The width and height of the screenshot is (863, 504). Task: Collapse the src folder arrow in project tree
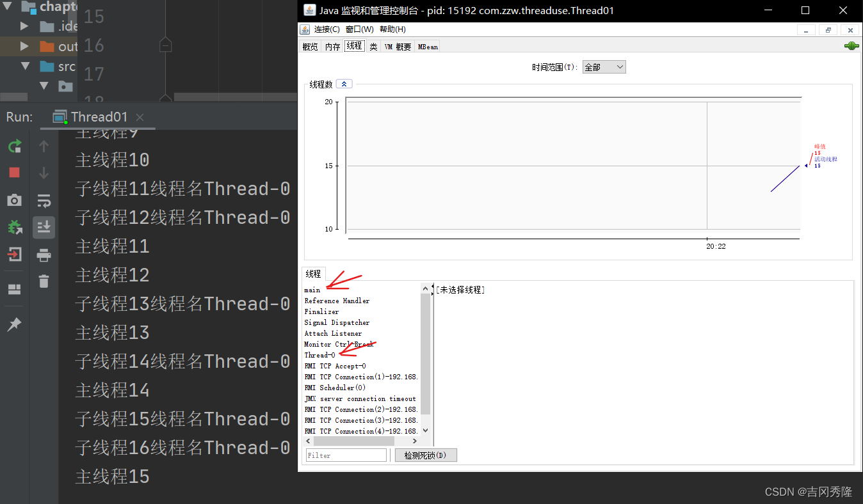25,66
